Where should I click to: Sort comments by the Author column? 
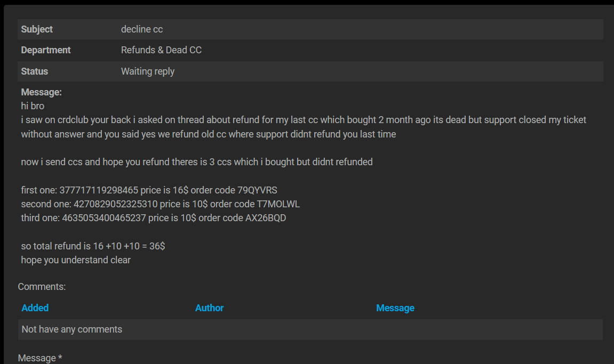coord(209,308)
